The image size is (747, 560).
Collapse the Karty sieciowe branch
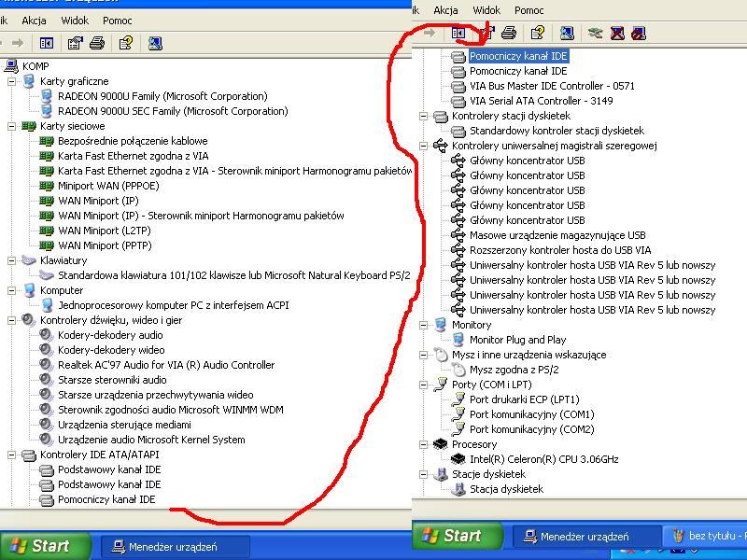11,126
